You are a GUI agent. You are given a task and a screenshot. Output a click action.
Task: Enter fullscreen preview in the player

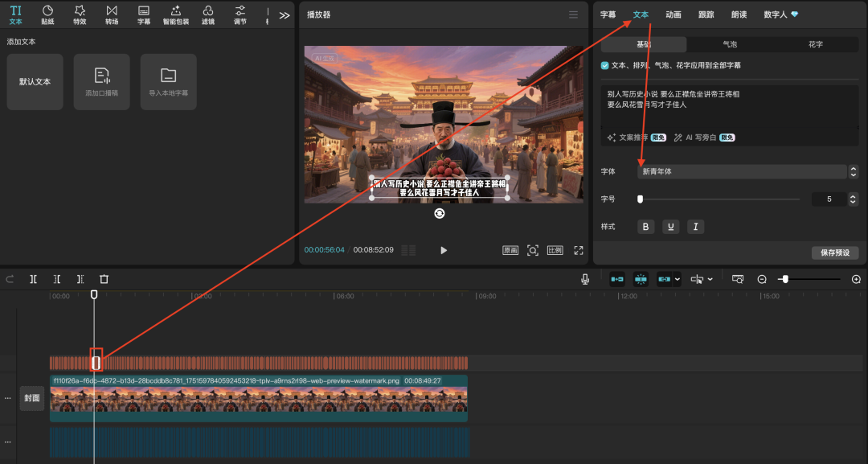578,250
